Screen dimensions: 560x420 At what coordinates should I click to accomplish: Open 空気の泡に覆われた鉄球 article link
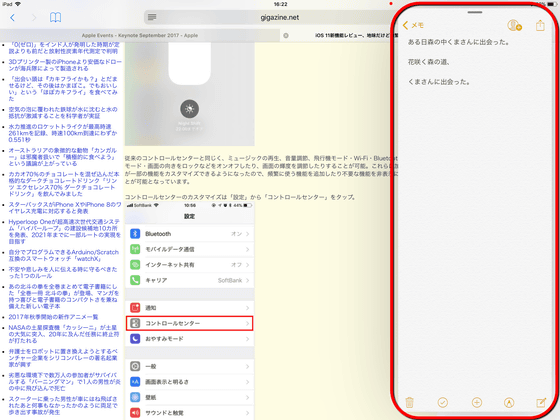click(63, 112)
